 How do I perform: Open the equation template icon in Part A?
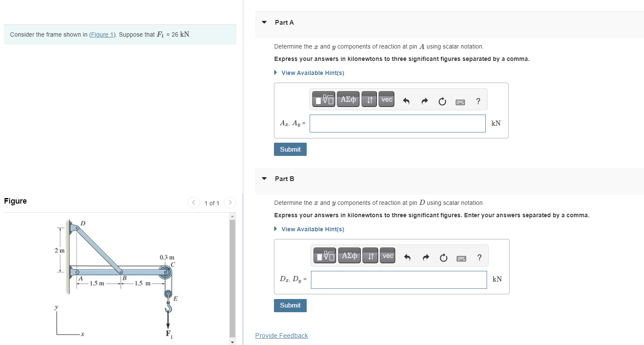(x=323, y=99)
